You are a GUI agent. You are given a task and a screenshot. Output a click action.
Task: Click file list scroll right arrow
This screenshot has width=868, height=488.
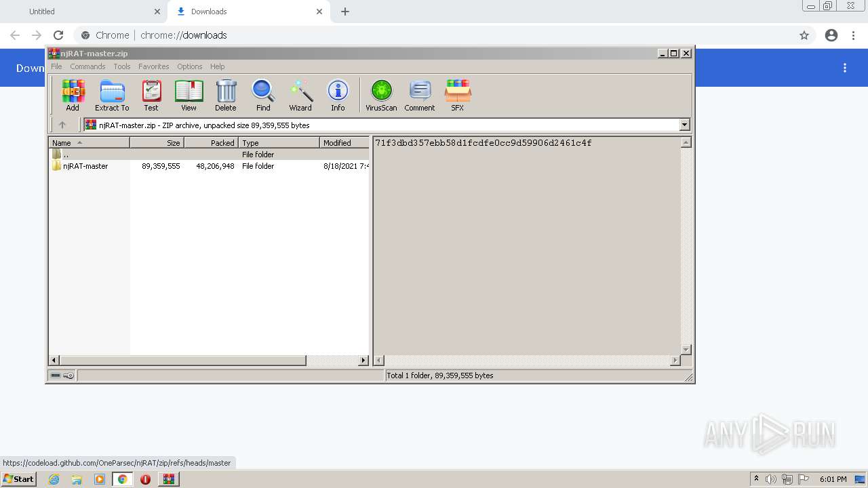coord(363,361)
